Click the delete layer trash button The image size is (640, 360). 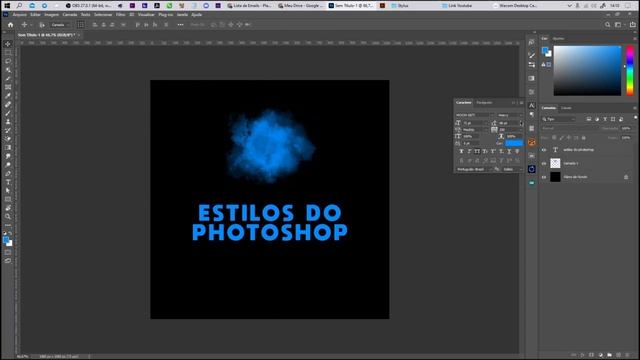pos(627,355)
